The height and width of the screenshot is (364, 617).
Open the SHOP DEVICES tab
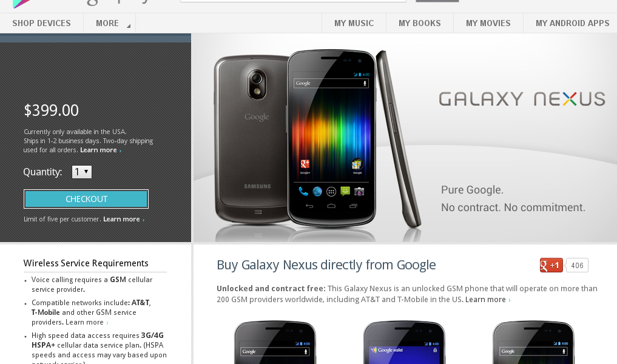42,23
